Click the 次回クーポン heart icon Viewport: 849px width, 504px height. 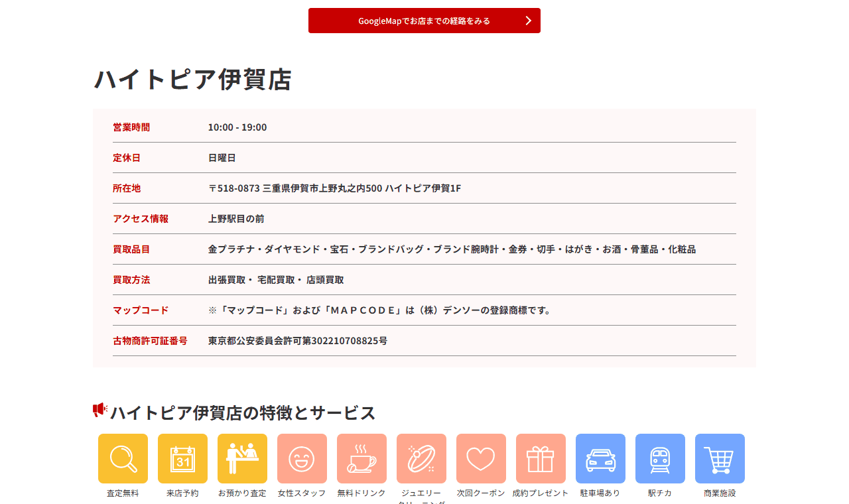click(x=481, y=458)
